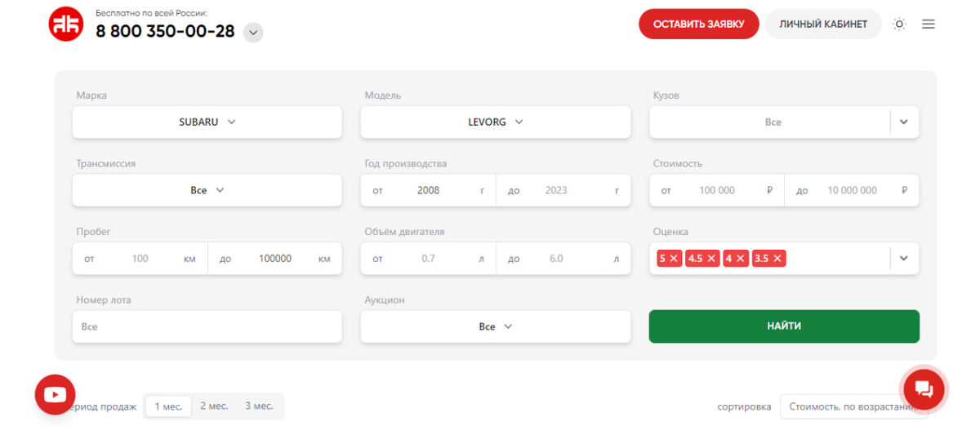Toggle the light/dark theme sun icon
This screenshot has height=444, width=980.
pyautogui.click(x=899, y=24)
